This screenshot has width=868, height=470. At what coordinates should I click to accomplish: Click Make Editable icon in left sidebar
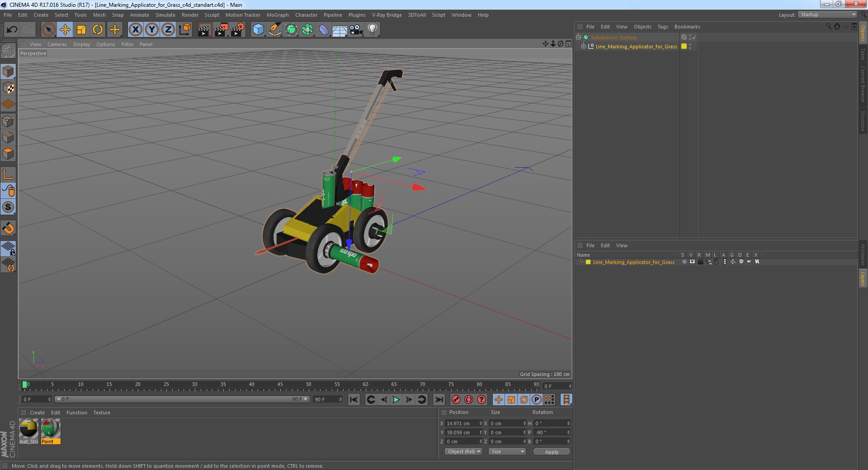8,51
